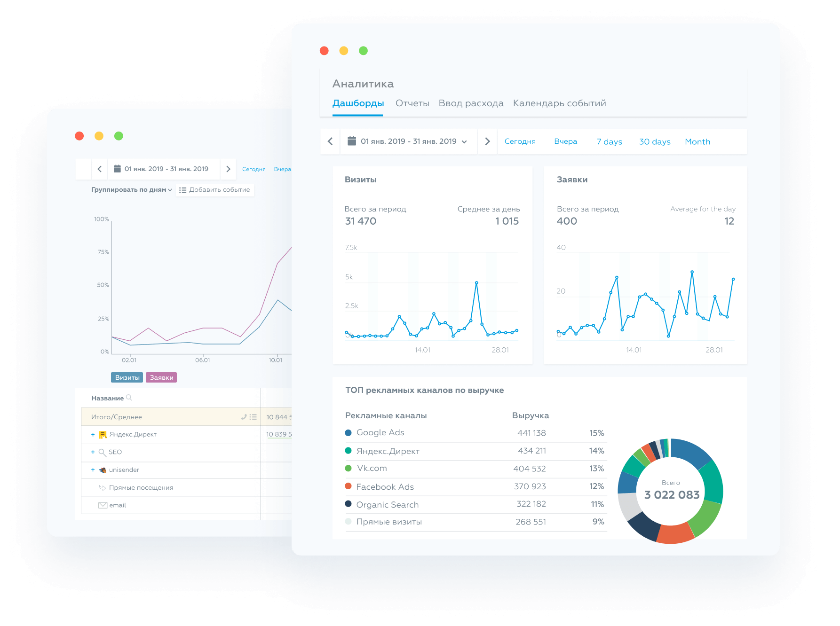This screenshot has width=840, height=626.
Task: Choose the 30 days range
Action: [x=655, y=142]
